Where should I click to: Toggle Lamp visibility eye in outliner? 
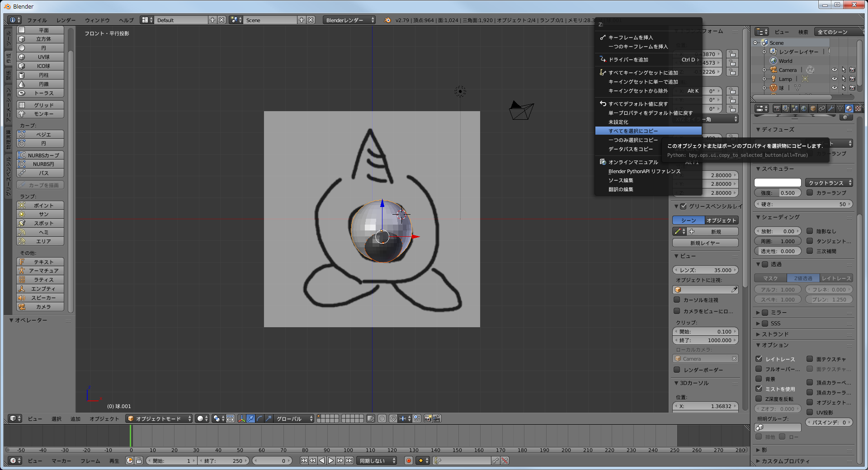pyautogui.click(x=835, y=79)
